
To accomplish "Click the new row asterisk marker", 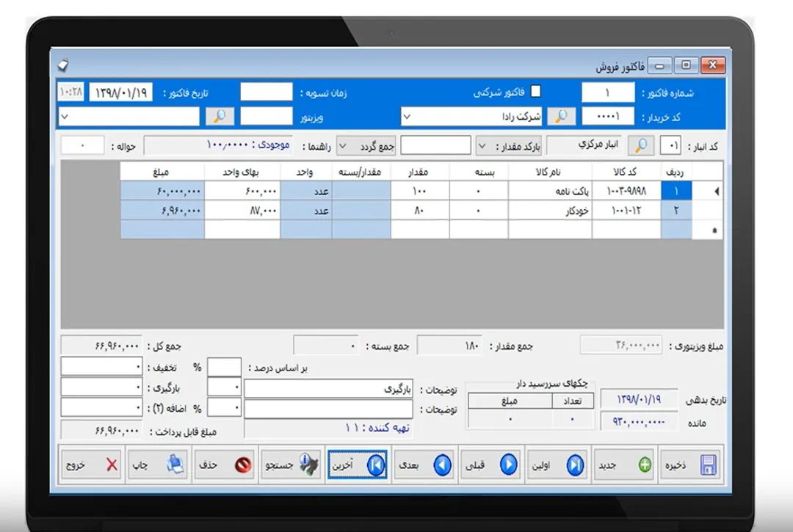I will pos(714,230).
